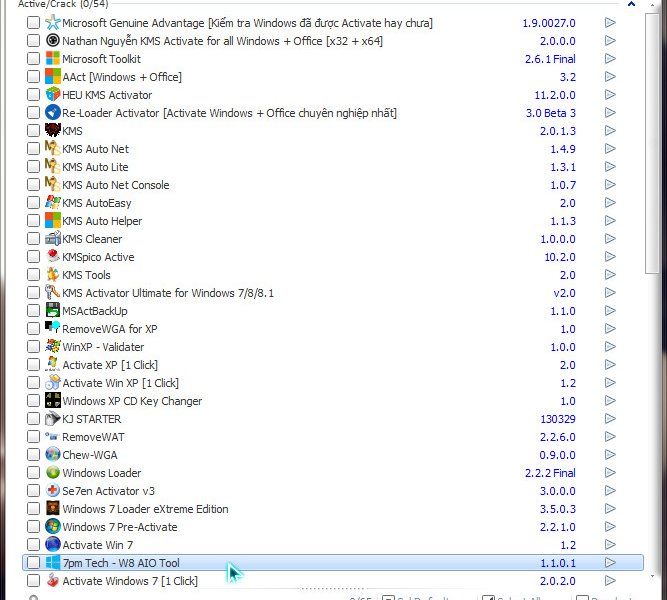Click the Microsoft Genuine Advantage star icon
667x600 pixels.
pyautogui.click(x=53, y=23)
